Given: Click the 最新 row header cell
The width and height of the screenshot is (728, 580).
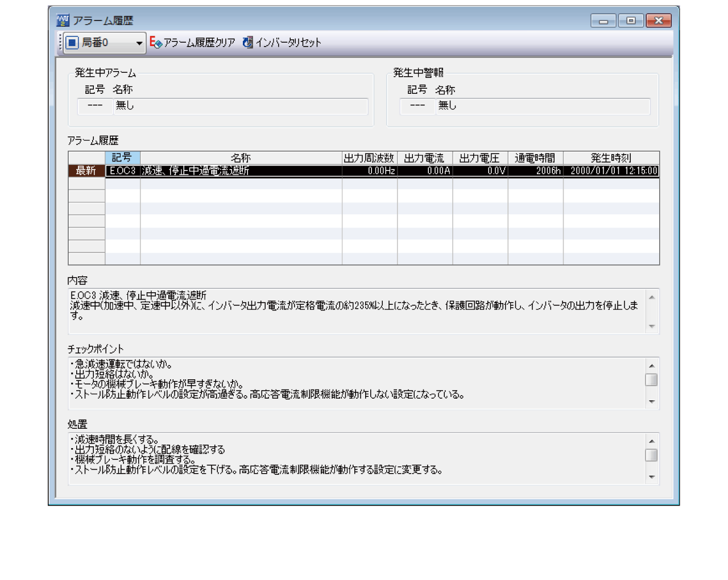Looking at the screenshot, I should [x=86, y=171].
